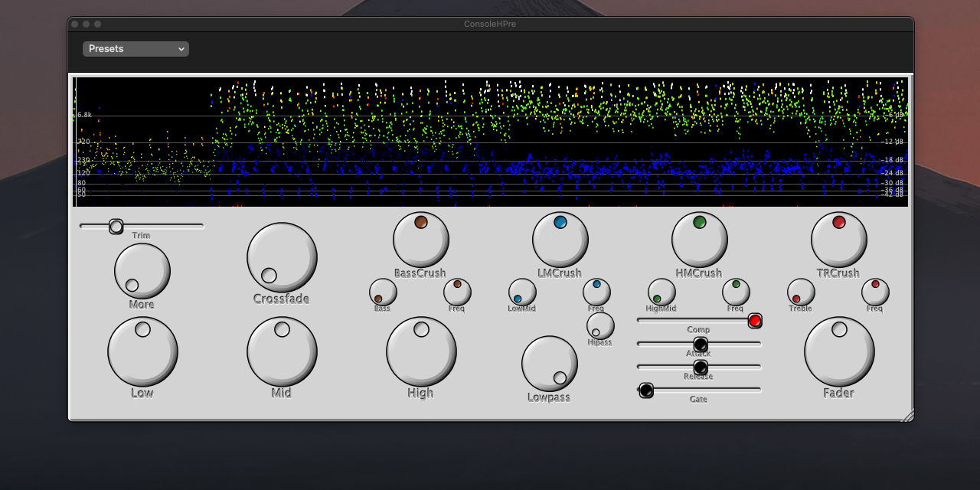
Task: Select the small LowMid knob
Action: point(522,292)
